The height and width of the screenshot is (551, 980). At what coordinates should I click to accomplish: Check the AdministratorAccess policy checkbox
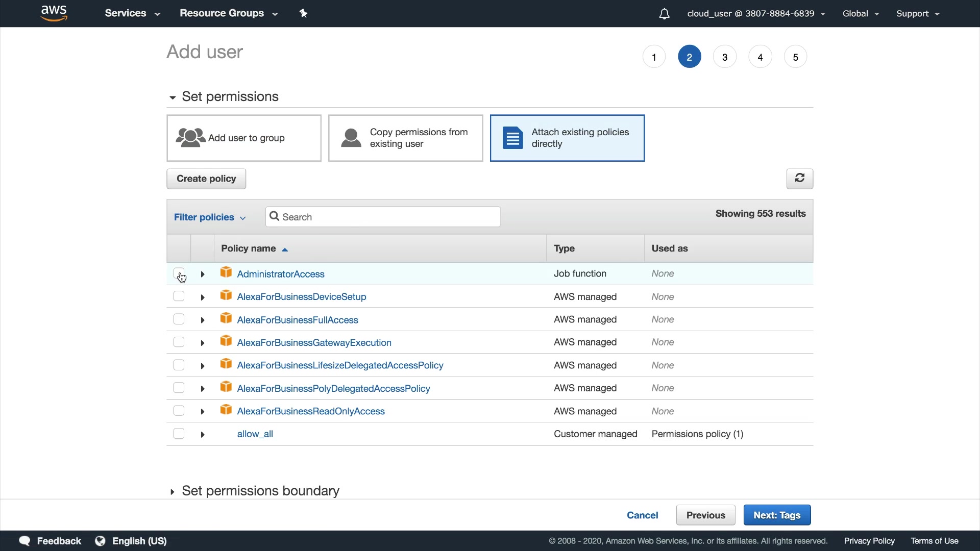[x=179, y=273]
